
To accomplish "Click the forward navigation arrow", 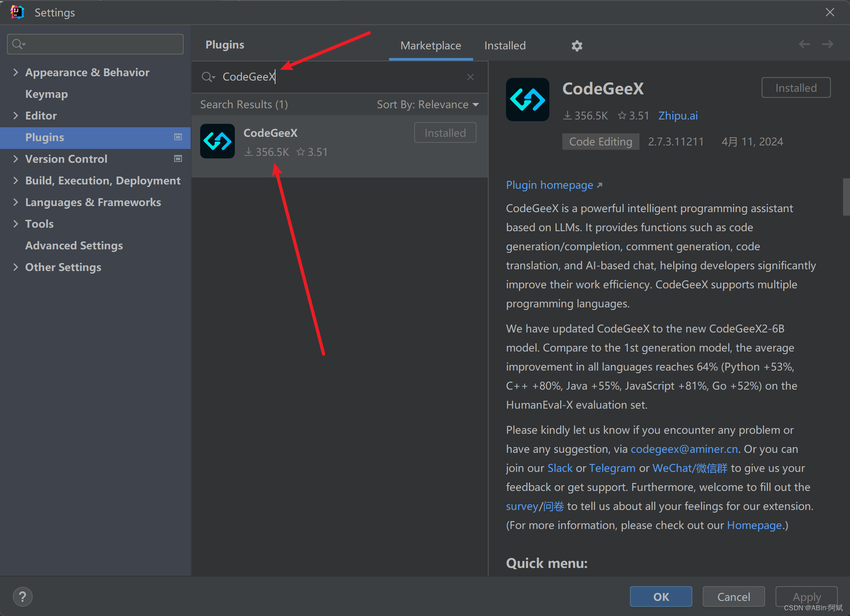I will (x=827, y=44).
